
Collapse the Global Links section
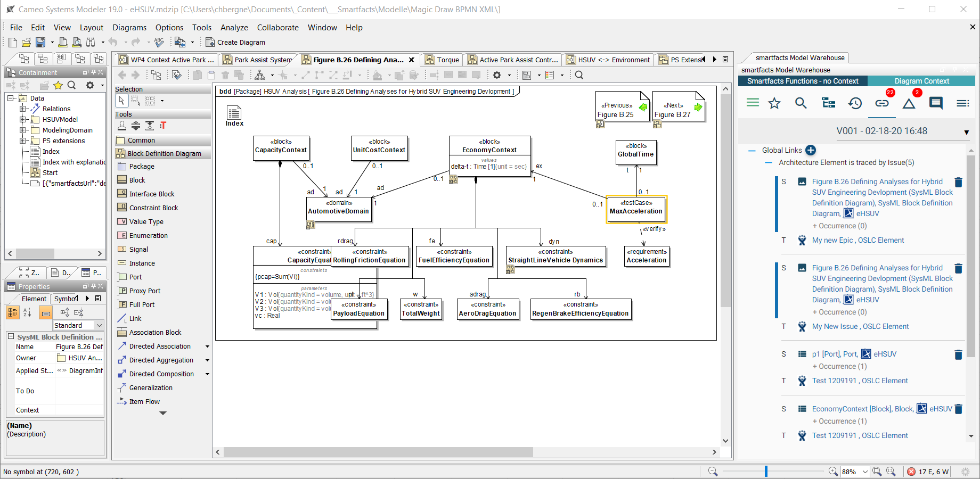[752, 151]
